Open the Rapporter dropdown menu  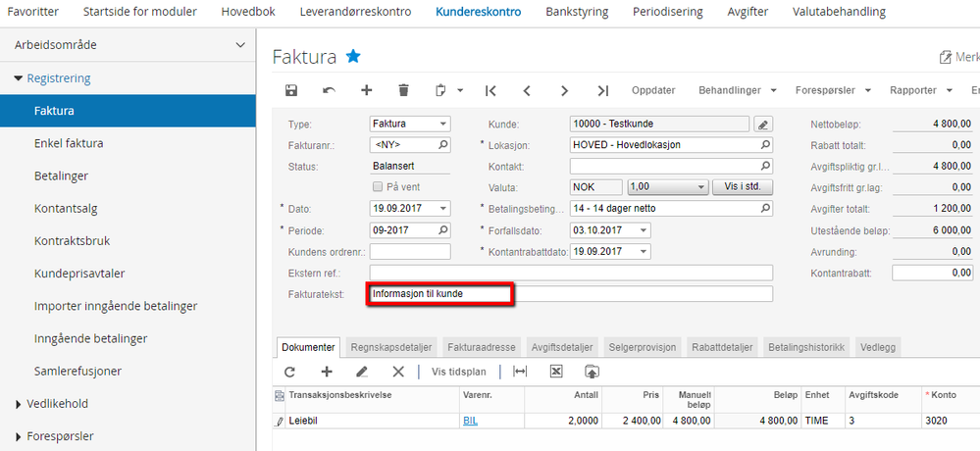pos(921,90)
